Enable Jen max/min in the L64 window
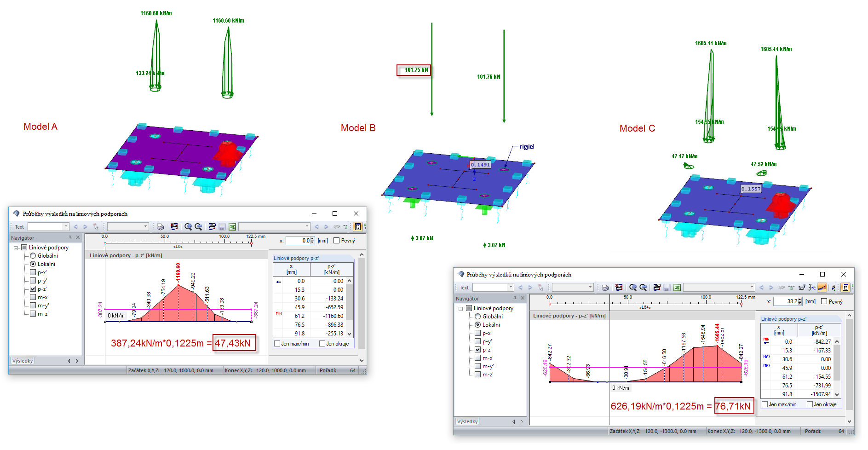Image resolution: width=868 pixels, height=450 pixels. pyautogui.click(x=765, y=404)
